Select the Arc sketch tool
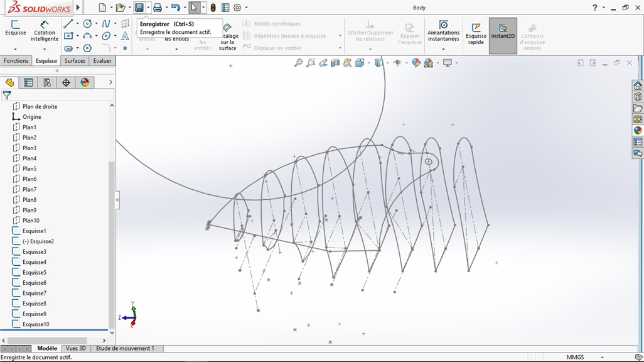The width and height of the screenshot is (644, 362). [x=87, y=36]
